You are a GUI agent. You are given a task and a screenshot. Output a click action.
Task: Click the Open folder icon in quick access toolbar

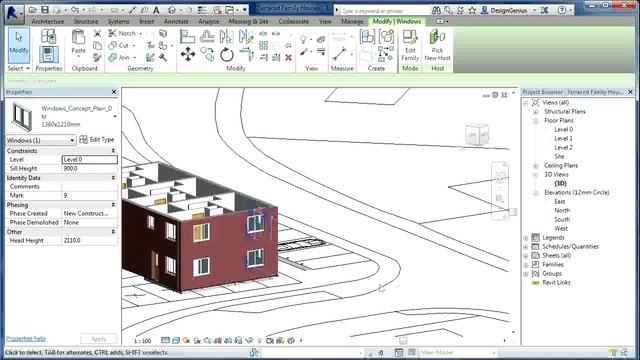33,10
